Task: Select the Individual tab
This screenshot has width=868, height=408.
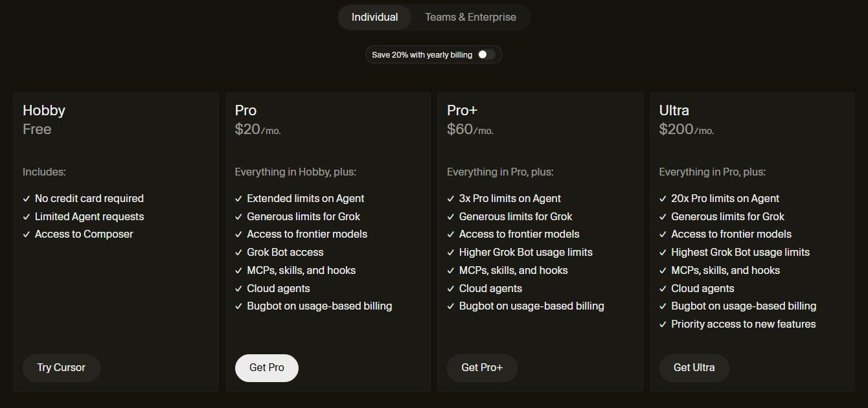Action: (374, 17)
